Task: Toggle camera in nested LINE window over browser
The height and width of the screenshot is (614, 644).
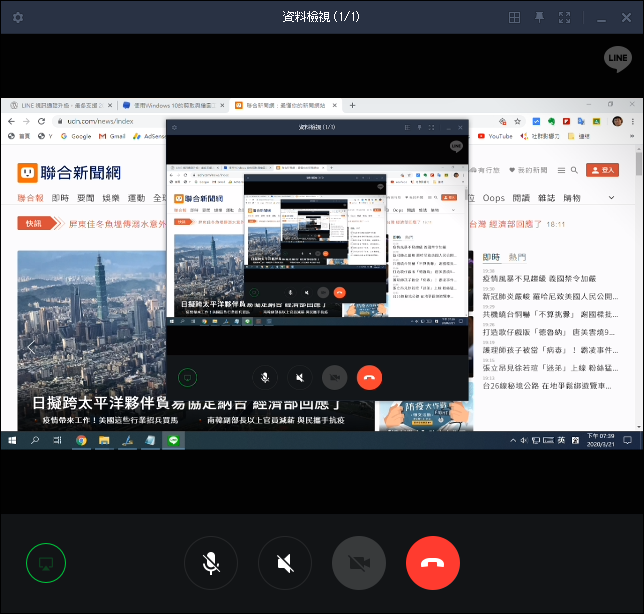Action: coord(334,377)
